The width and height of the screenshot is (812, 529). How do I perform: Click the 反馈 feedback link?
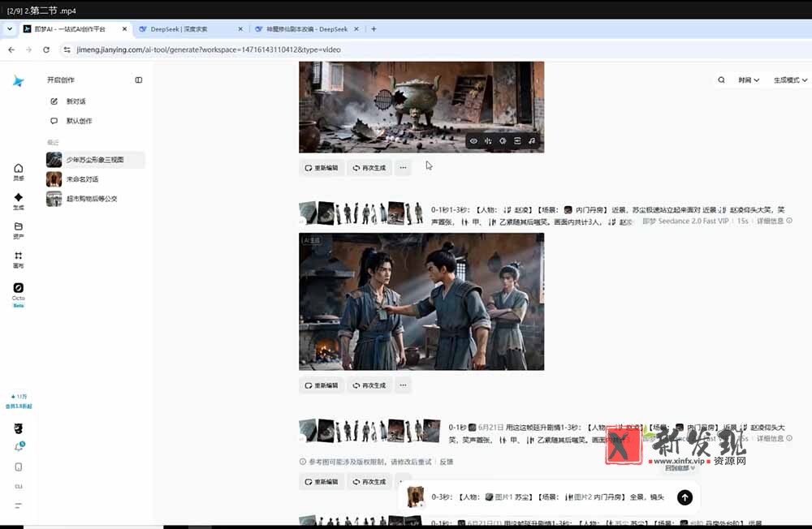point(447,462)
